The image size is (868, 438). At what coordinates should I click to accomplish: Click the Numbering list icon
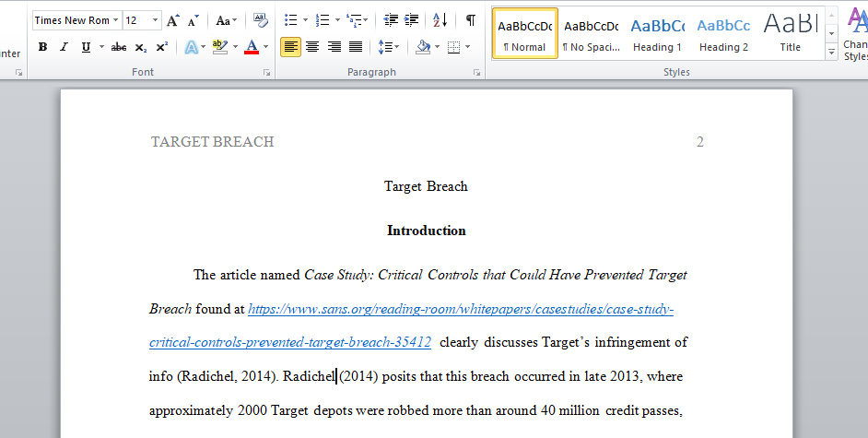pyautogui.click(x=323, y=20)
